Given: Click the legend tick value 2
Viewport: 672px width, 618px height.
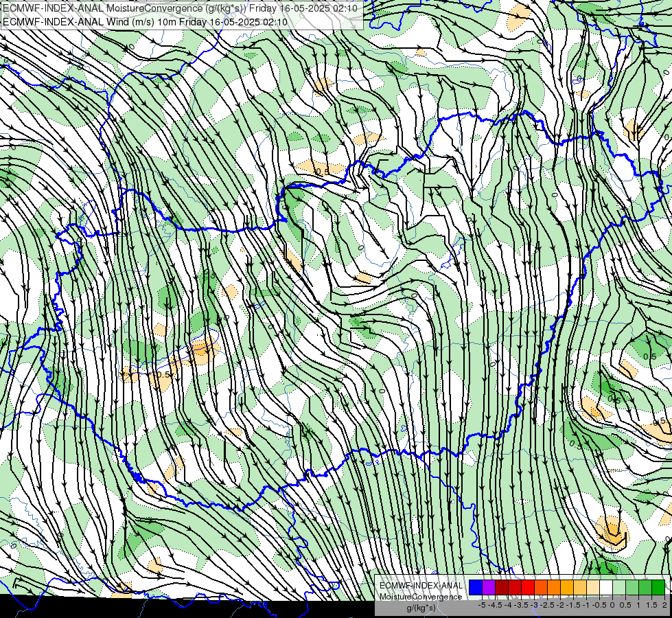Looking at the screenshot, I should pos(664,605).
